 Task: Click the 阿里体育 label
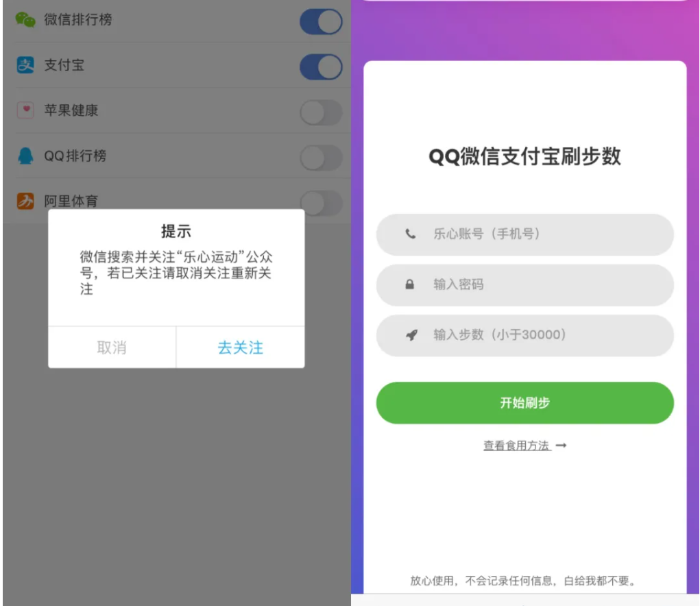click(71, 202)
